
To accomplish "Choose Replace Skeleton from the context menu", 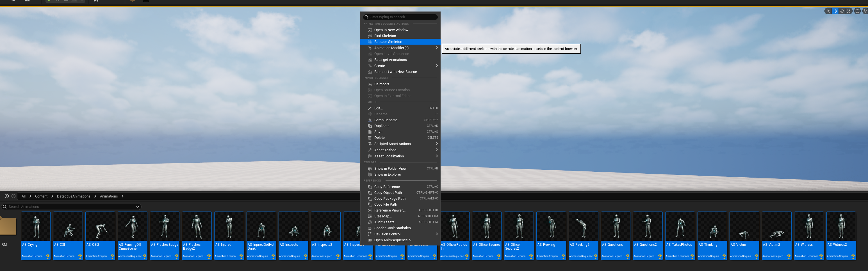I will [x=388, y=42].
